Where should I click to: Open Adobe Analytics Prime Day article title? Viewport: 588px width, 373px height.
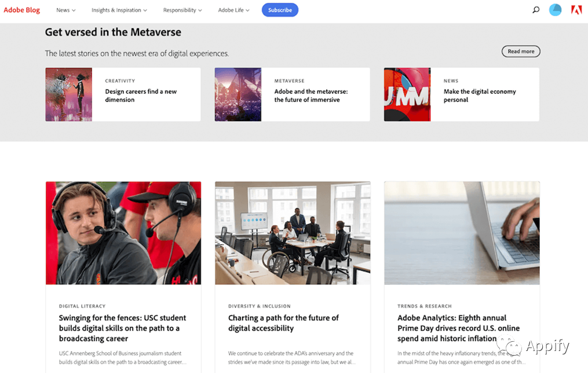[458, 328]
